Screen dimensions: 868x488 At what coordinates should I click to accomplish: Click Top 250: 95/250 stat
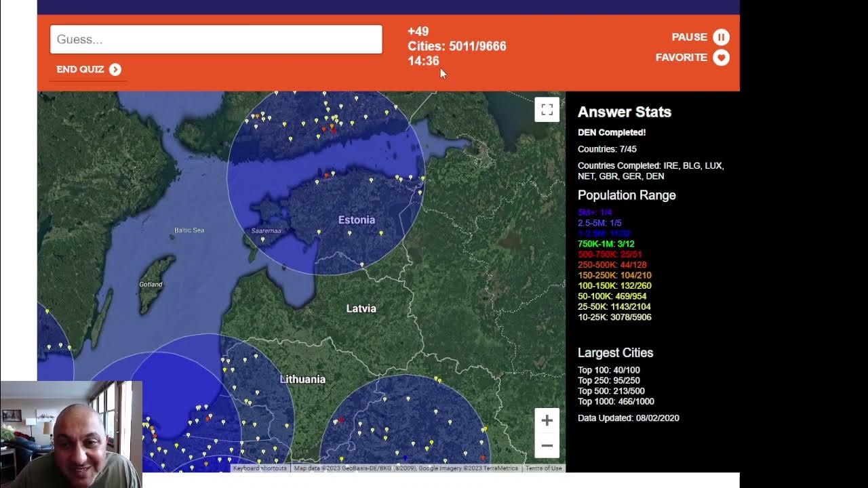coord(609,381)
